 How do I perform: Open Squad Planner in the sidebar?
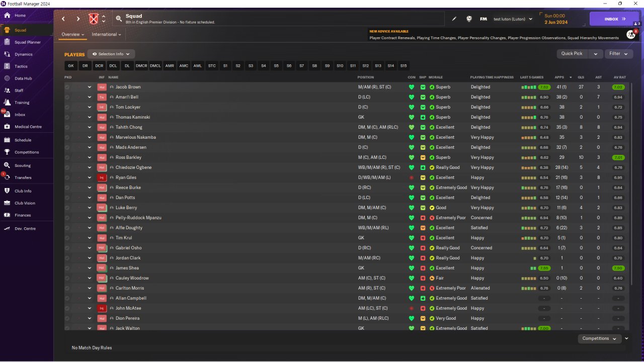click(27, 42)
